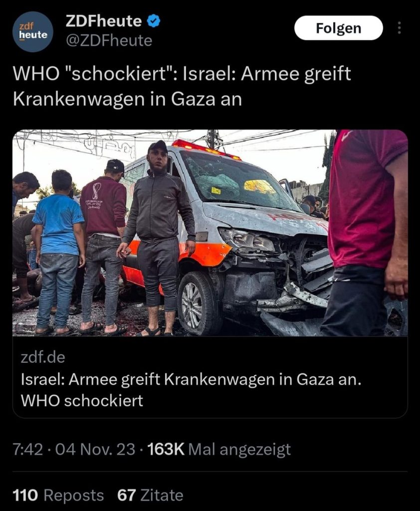The width and height of the screenshot is (420, 511).
Task: Open the ZDFheute display name
Action: [104, 21]
